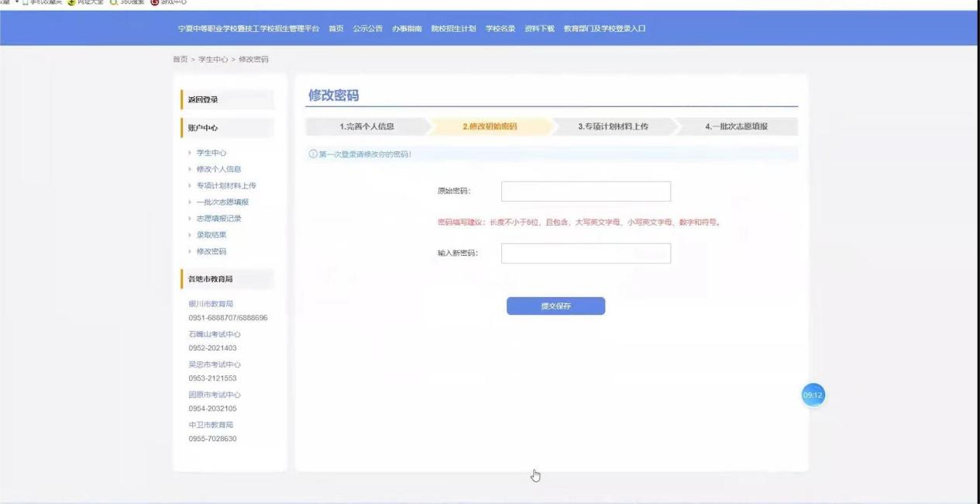
Task: Click 银川市教育局 contact entry
Action: coord(211,304)
